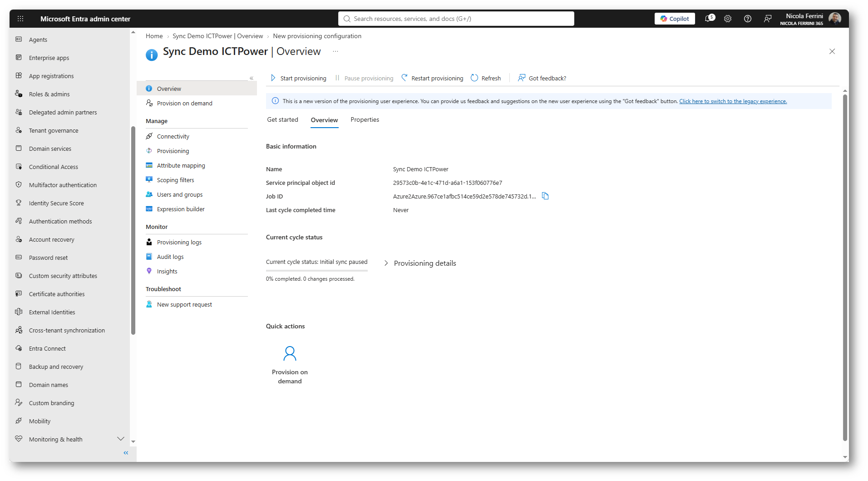Click Sync Demo ICTPower | Overview breadcrumb
Screen dimensions: 868x481
point(217,36)
